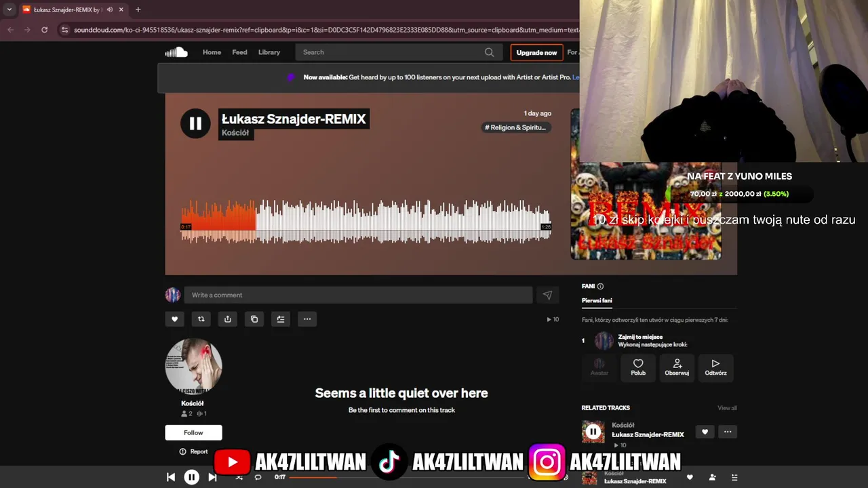
Task: Copy the track link with copy icon
Action: 254,319
